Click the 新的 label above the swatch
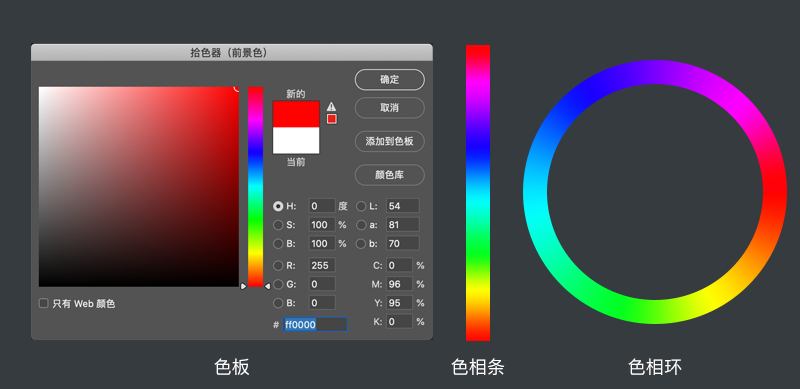 tap(295, 94)
